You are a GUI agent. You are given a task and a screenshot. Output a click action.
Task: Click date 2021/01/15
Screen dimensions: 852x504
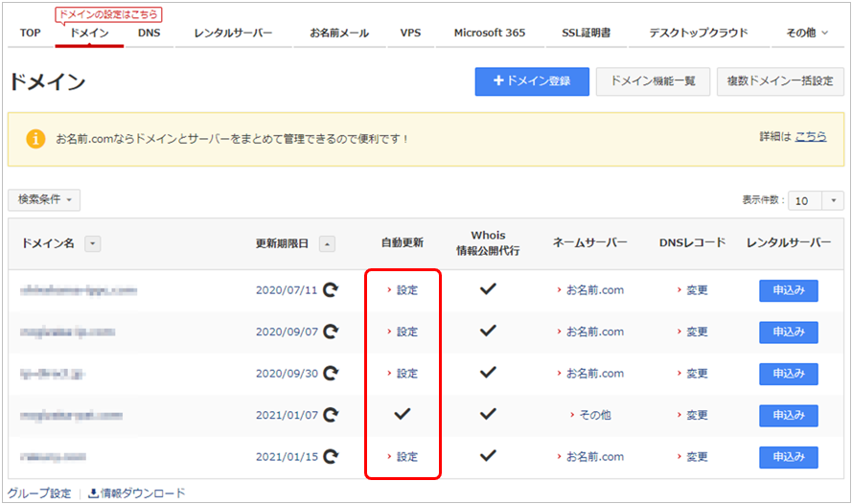click(287, 457)
